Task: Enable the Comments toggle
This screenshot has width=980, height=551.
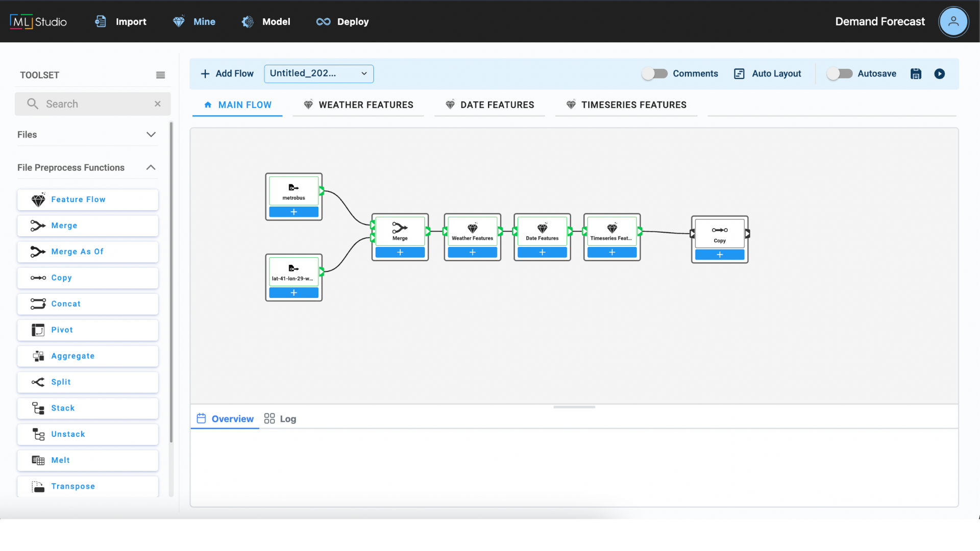Action: (654, 74)
